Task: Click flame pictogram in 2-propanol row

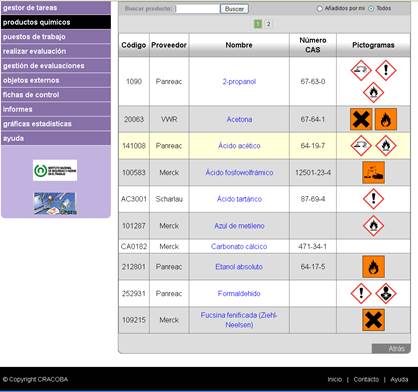Action: (373, 92)
